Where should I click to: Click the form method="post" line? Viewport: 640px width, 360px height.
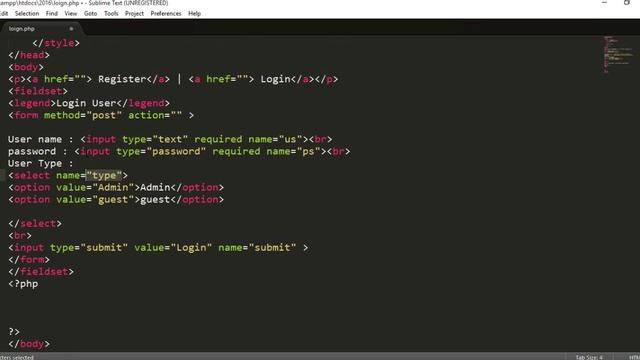(x=101, y=115)
